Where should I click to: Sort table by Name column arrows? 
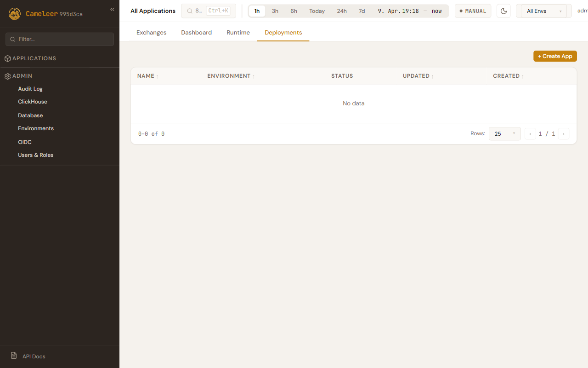(x=157, y=76)
